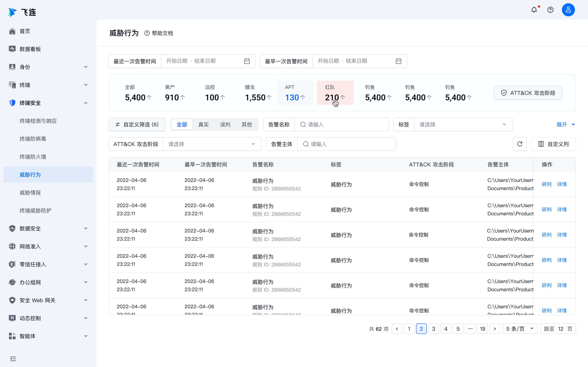
Task: Select the 误判 filter option
Action: pos(225,125)
